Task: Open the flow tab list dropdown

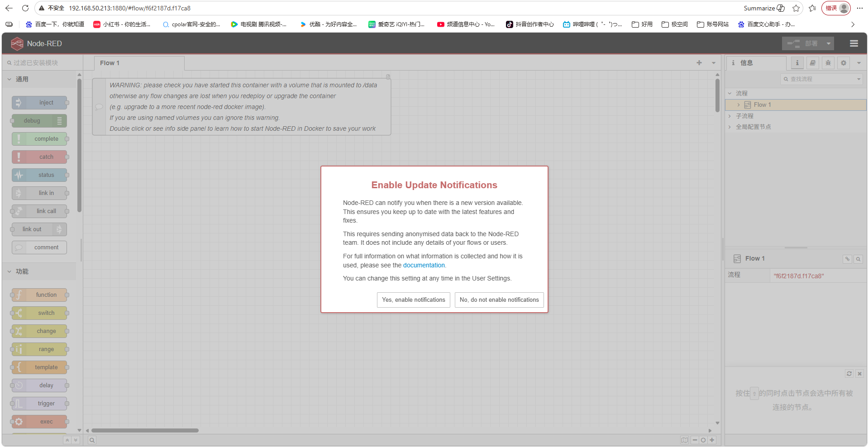Action: click(714, 63)
